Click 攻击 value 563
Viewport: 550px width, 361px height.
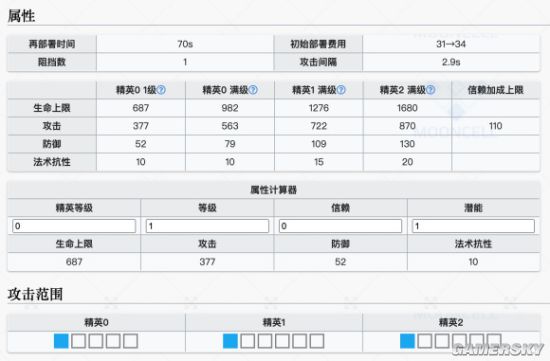point(230,126)
